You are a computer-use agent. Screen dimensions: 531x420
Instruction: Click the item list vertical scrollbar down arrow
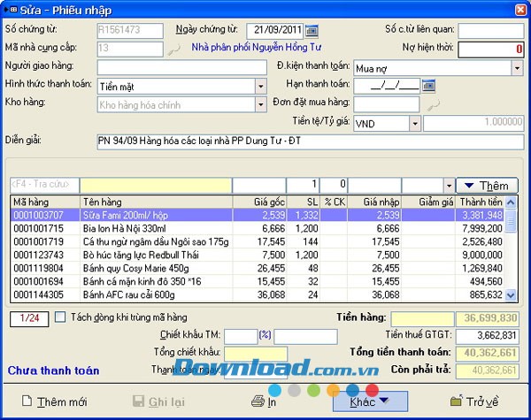pos(510,294)
